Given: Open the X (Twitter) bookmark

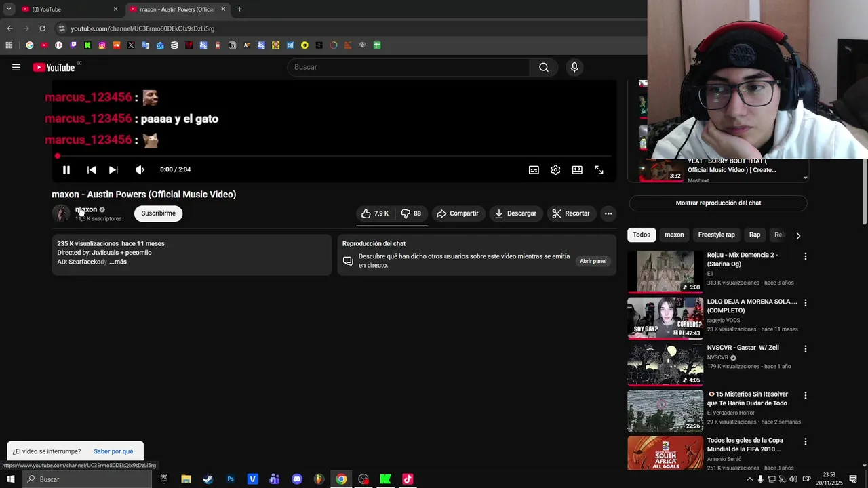Looking at the screenshot, I should pos(131,45).
